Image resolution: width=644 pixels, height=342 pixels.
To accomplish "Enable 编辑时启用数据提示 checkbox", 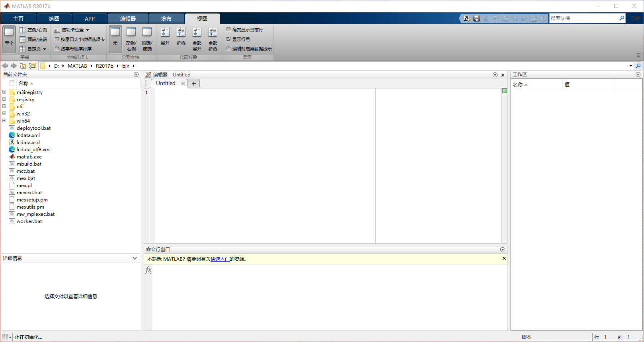I will (228, 49).
